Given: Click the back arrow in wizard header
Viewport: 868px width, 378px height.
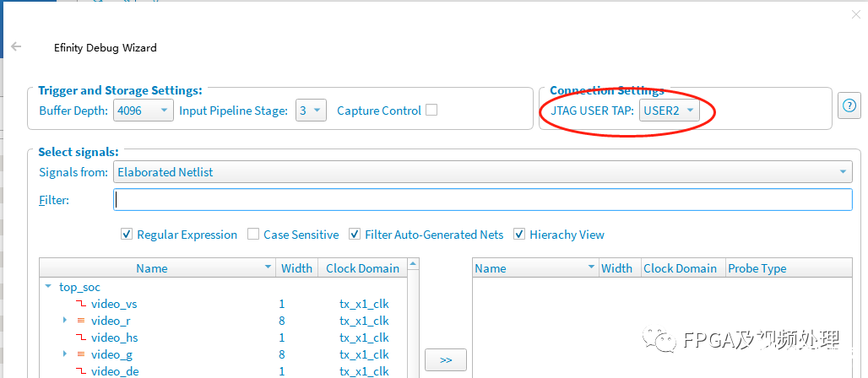Looking at the screenshot, I should tap(16, 47).
